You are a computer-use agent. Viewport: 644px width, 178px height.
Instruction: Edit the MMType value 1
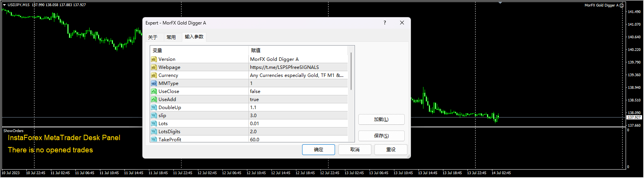[298, 83]
